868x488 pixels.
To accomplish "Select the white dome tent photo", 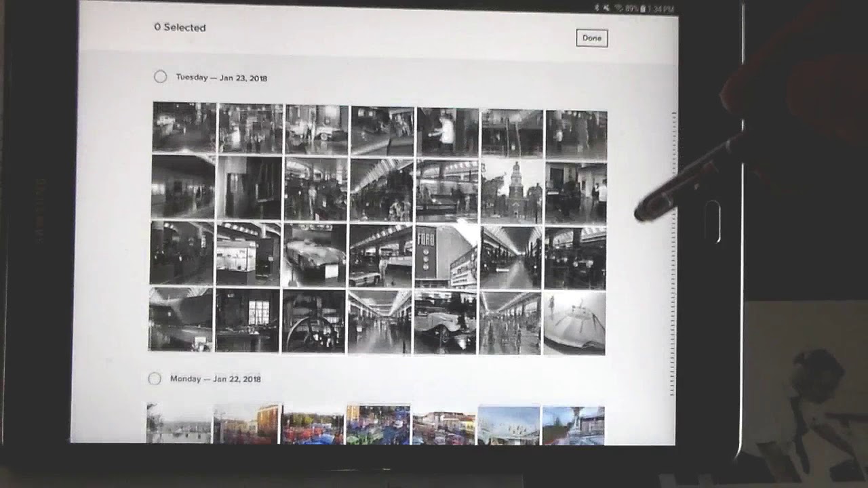I will [x=574, y=323].
